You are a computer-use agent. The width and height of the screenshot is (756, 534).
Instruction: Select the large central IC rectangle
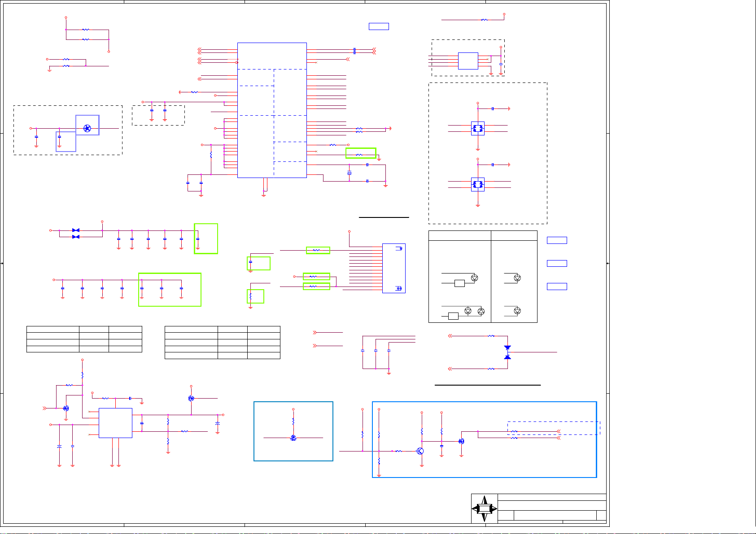coord(272,110)
